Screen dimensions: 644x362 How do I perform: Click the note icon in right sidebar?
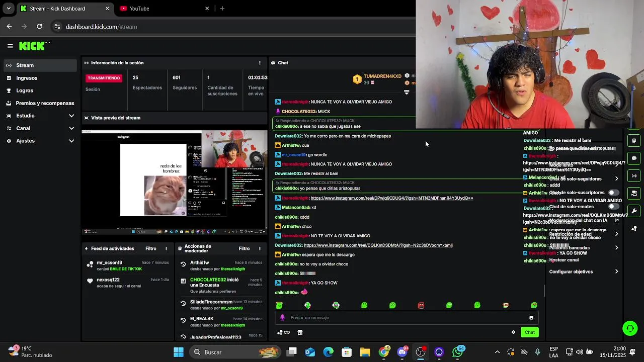click(634, 141)
